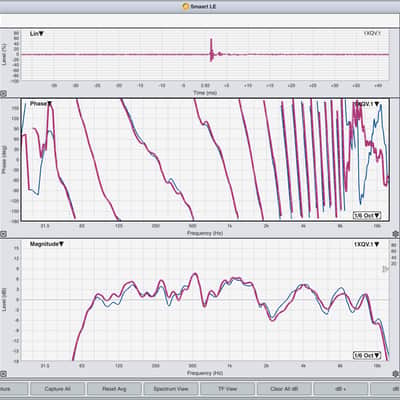
Task: Click the coherence threshold marker beside the Magnitude plot
Action: tap(385, 269)
